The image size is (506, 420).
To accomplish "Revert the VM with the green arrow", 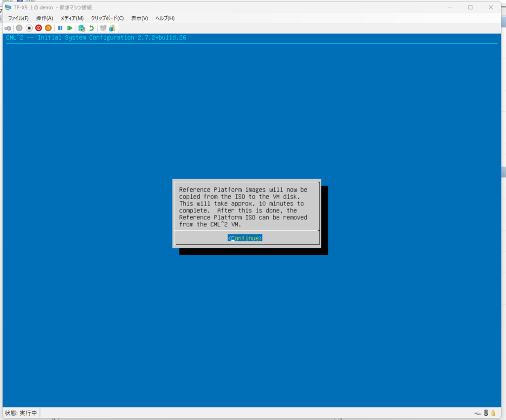I will [x=91, y=28].
